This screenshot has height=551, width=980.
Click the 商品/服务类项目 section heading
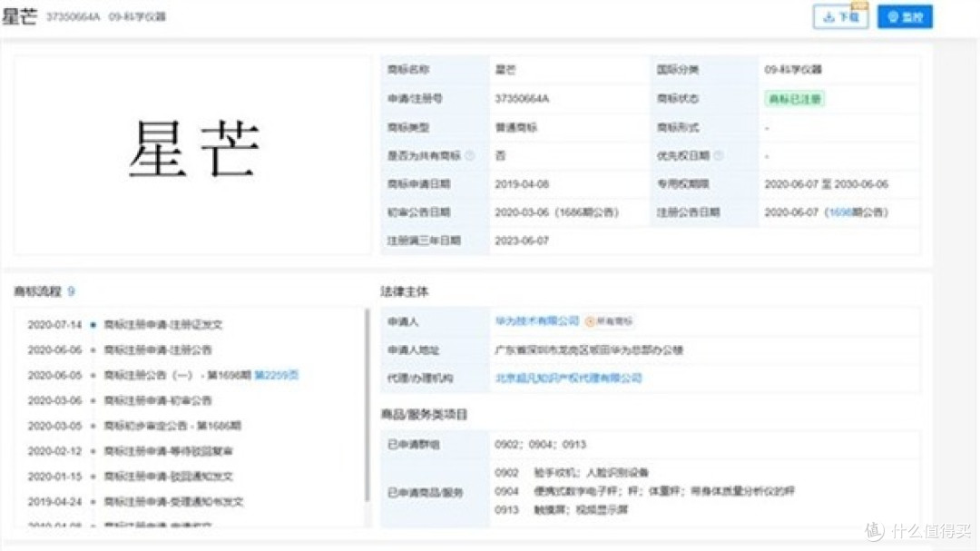tap(425, 415)
